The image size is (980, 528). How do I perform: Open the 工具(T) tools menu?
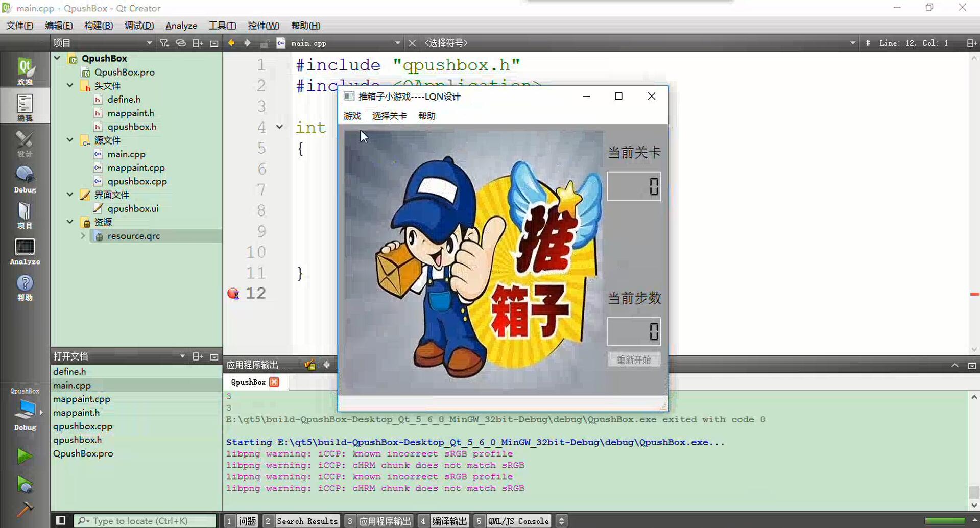[x=222, y=26]
